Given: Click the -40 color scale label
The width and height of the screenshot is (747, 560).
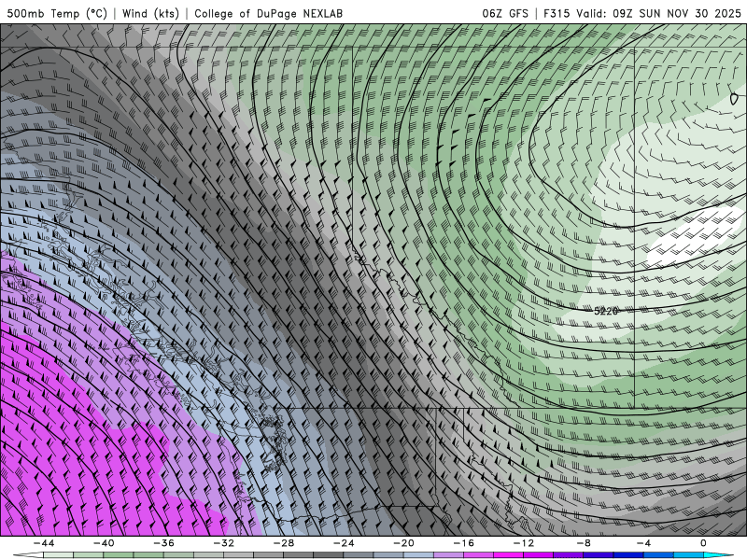Looking at the screenshot, I should pyautogui.click(x=104, y=543).
